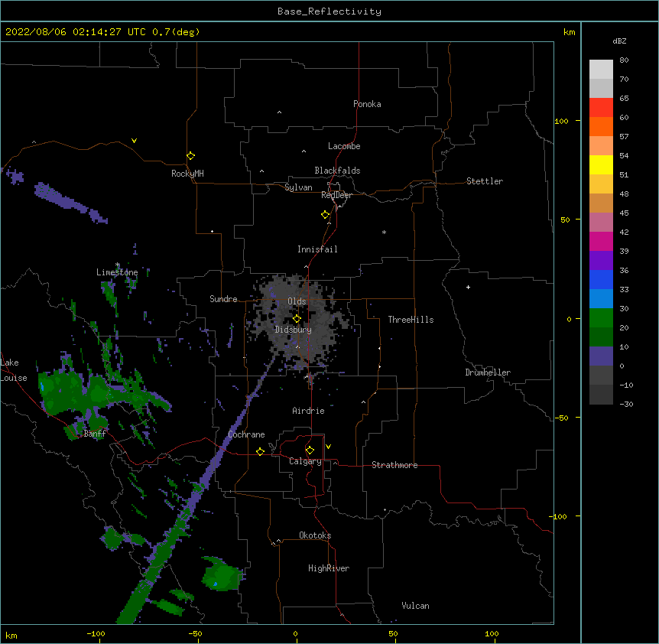Image resolution: width=659 pixels, height=644 pixels.
Task: Click the dBZ legend heading
Action: point(619,41)
